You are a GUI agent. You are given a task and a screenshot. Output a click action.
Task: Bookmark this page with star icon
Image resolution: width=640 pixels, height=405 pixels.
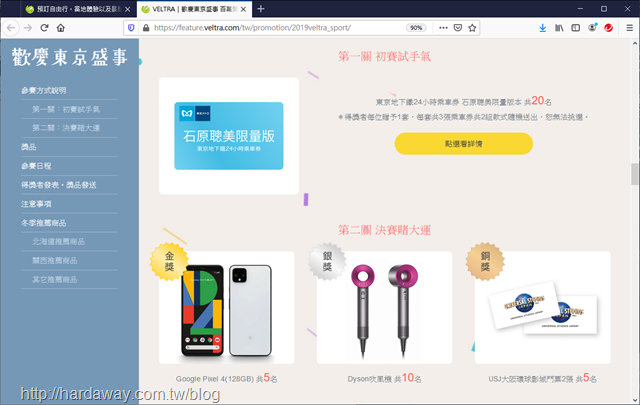[x=472, y=28]
